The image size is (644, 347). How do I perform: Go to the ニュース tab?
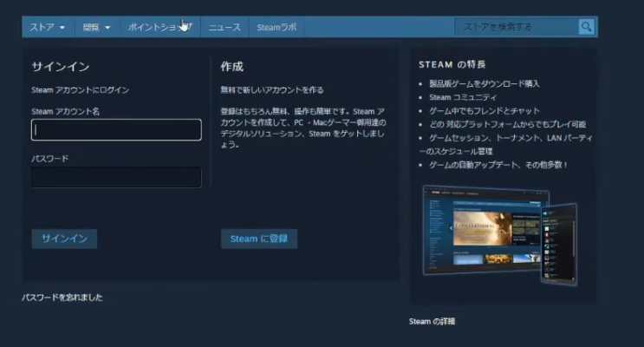224,27
